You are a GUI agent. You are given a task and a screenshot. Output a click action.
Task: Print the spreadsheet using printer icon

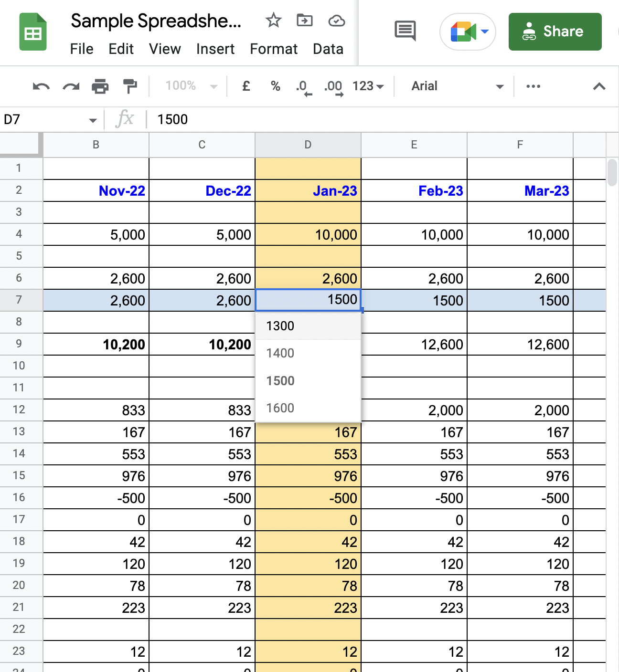(x=100, y=86)
